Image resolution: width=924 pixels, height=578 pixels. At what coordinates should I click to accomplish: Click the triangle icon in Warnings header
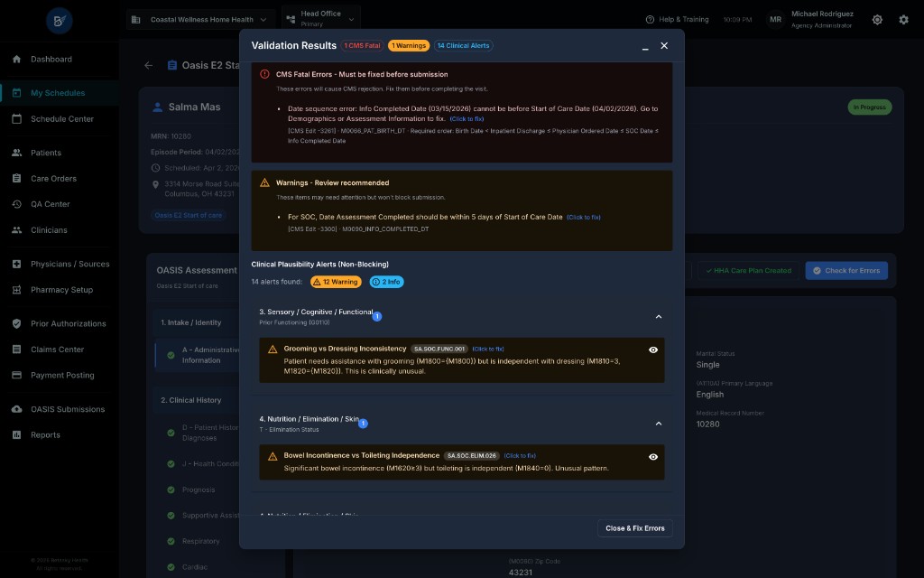tap(264, 182)
